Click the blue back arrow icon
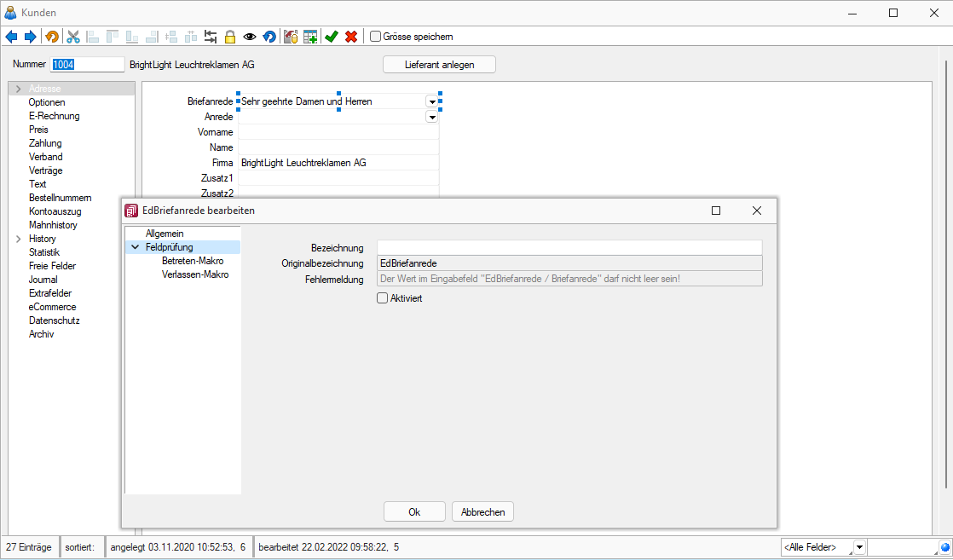This screenshot has width=953, height=560. 11,37
